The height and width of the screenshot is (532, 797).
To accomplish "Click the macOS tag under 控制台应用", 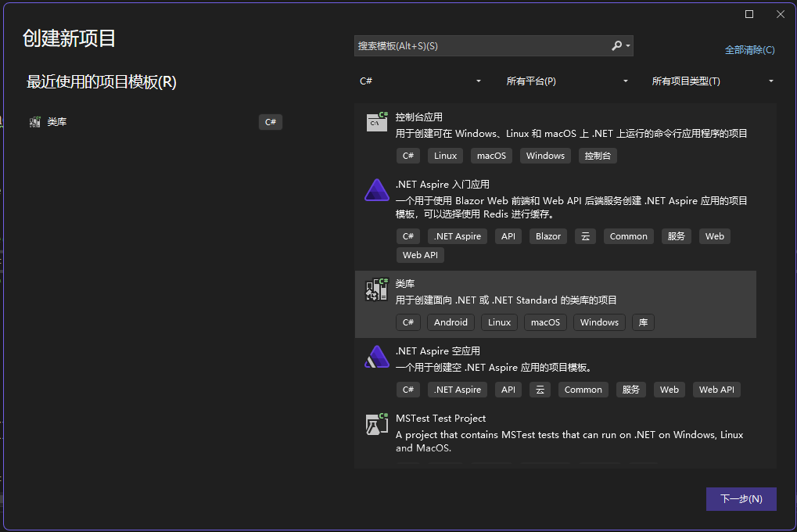I will (491, 156).
